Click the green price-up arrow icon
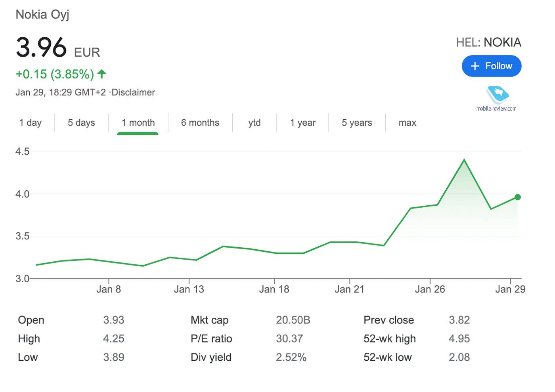 point(102,74)
